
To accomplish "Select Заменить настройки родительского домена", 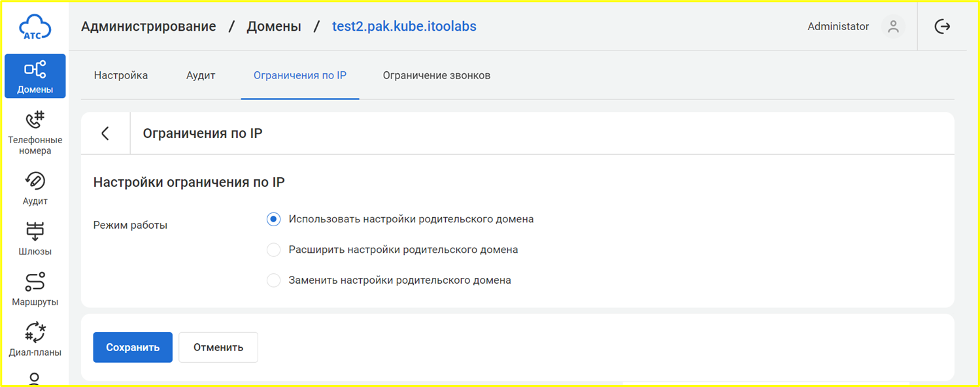I will 274,280.
